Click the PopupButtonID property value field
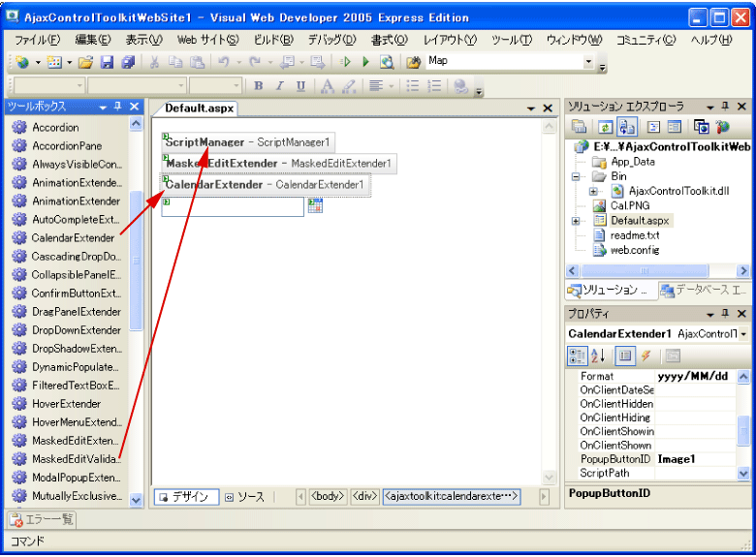Image resolution: width=756 pixels, height=557 pixels. pos(696,460)
